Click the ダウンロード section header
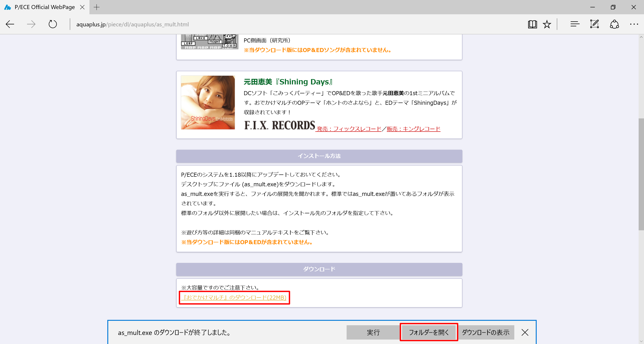Viewport: 644px width, 344px height. [319, 269]
